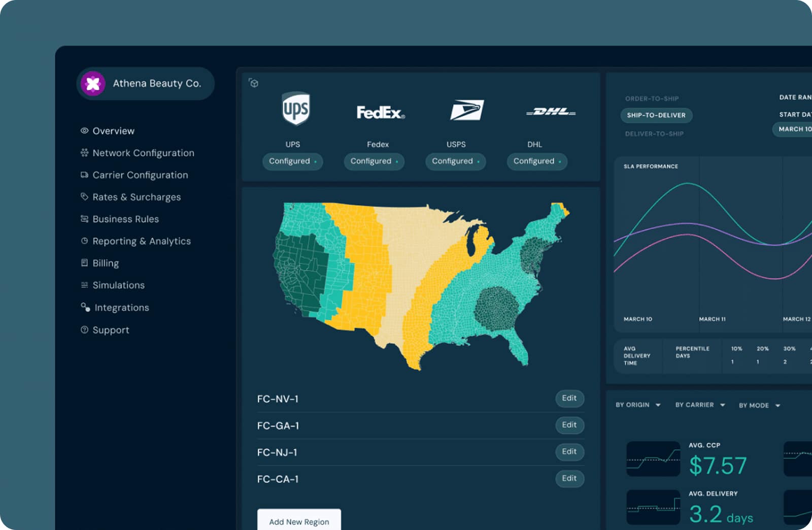Select the Ship-to-Deliver pill

[x=656, y=115]
